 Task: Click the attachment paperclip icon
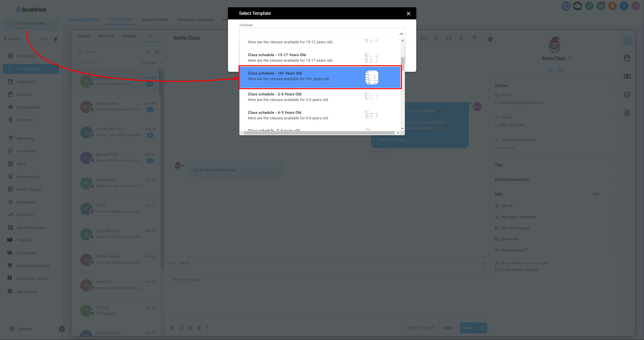pos(172,328)
